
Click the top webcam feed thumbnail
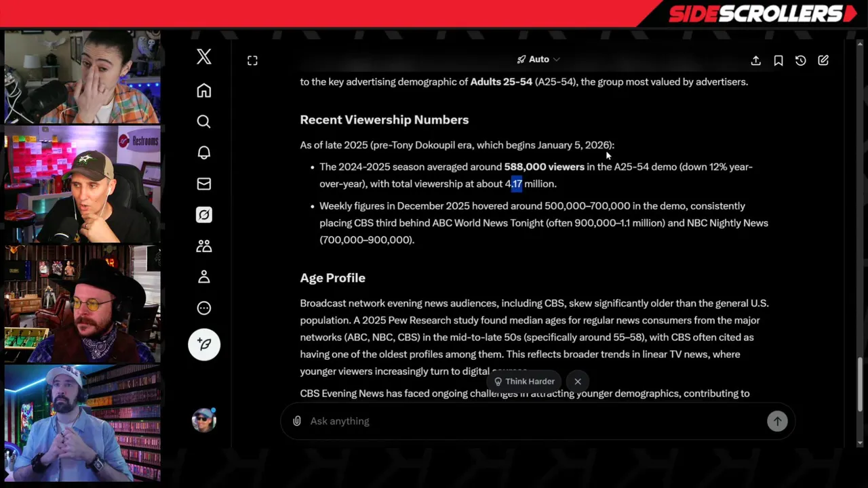pyautogui.click(x=83, y=77)
